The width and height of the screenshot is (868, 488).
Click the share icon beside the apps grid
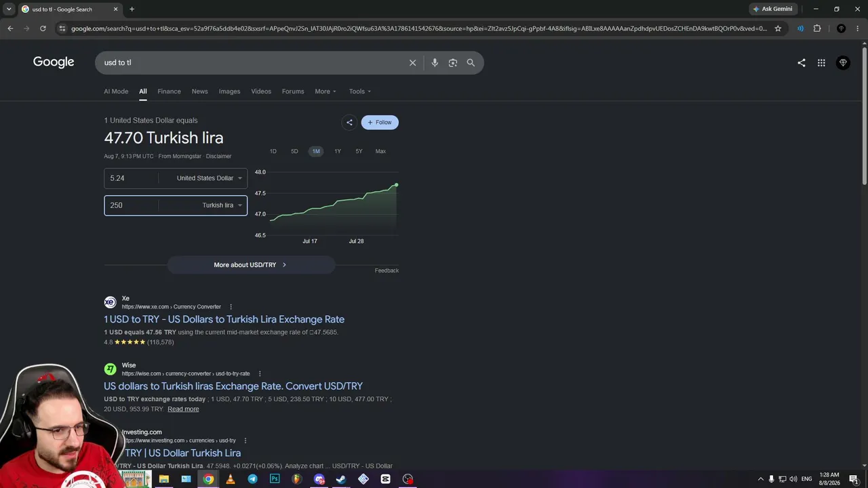tap(802, 62)
